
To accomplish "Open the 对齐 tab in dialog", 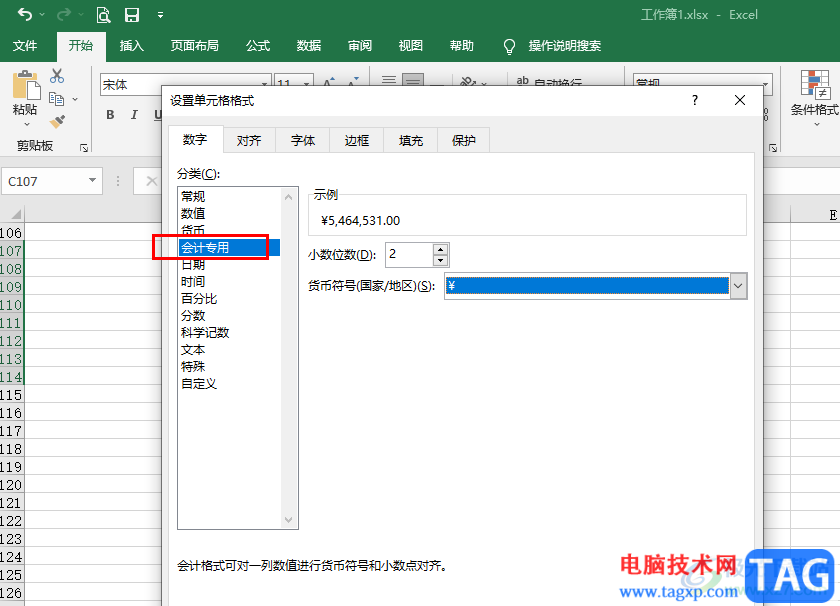I will tap(249, 140).
